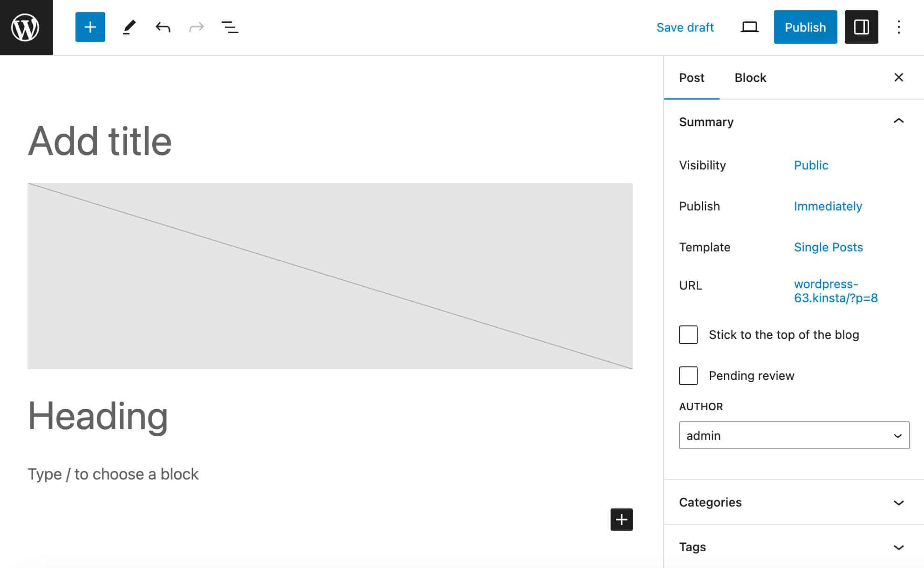Click the Publish button
924x568 pixels.
click(805, 27)
